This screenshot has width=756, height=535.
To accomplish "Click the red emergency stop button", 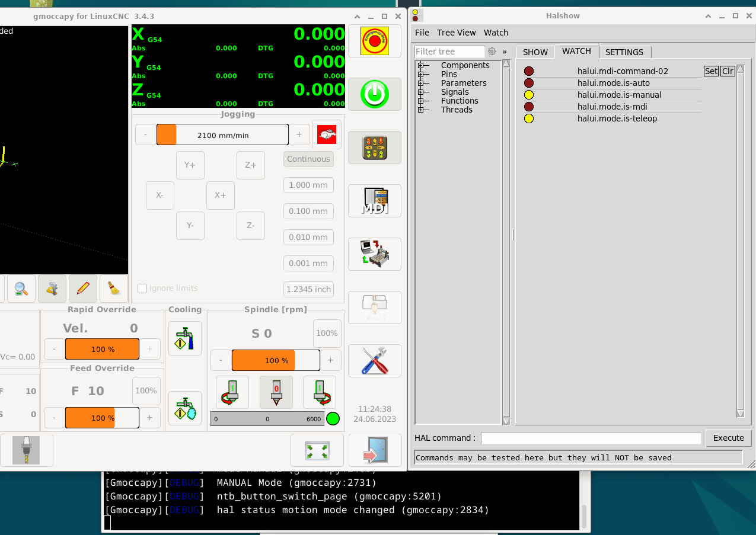I will (x=375, y=41).
